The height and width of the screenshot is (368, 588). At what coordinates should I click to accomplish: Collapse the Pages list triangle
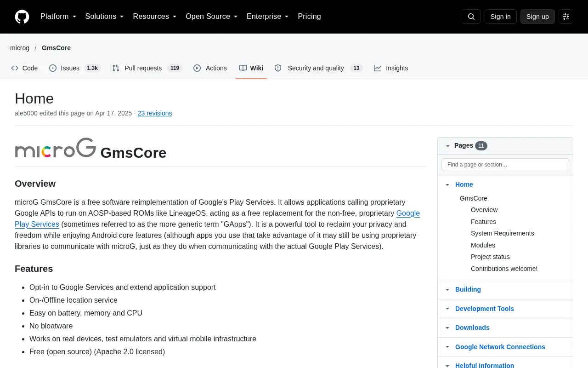(448, 146)
